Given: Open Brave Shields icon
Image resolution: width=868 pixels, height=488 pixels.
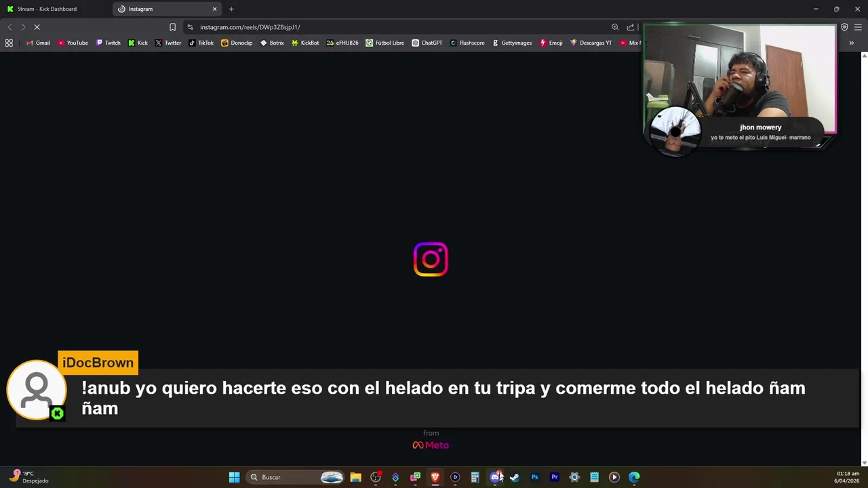Looking at the screenshot, I should [x=844, y=27].
